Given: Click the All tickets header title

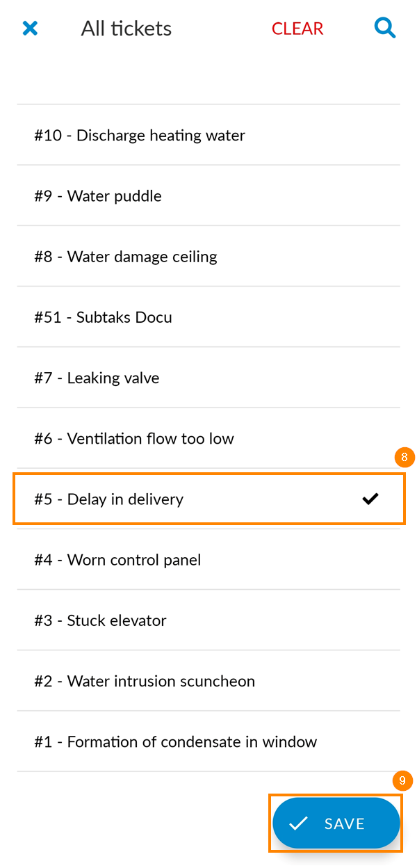Looking at the screenshot, I should [126, 29].
